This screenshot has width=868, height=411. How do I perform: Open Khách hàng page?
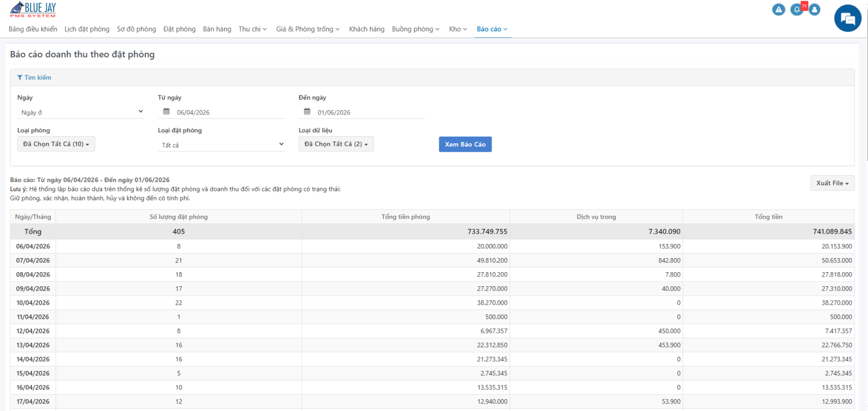367,29
